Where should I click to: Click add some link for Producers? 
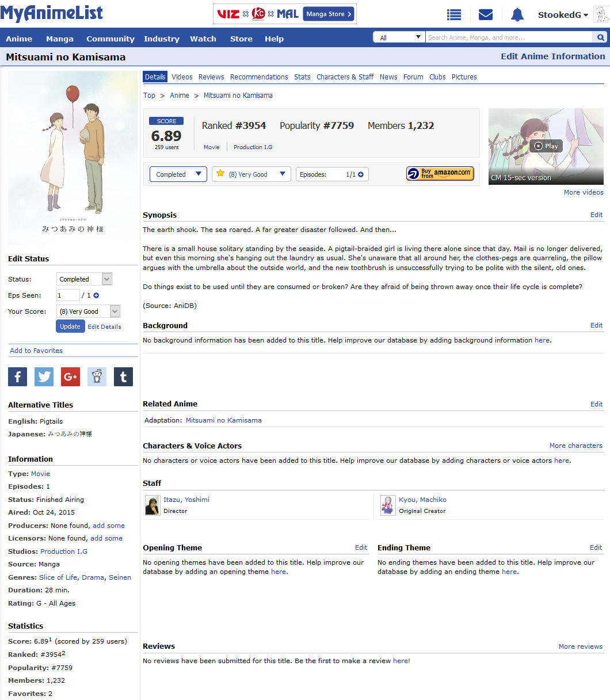tap(109, 526)
